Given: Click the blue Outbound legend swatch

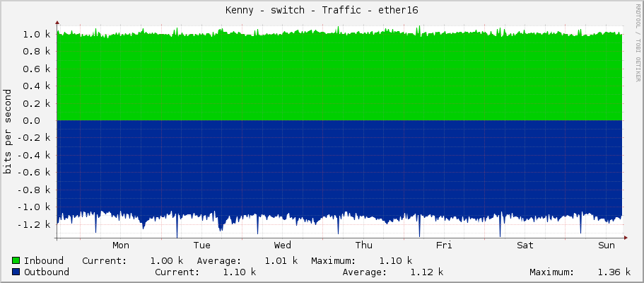Looking at the screenshot, I should pyautogui.click(x=16, y=272).
